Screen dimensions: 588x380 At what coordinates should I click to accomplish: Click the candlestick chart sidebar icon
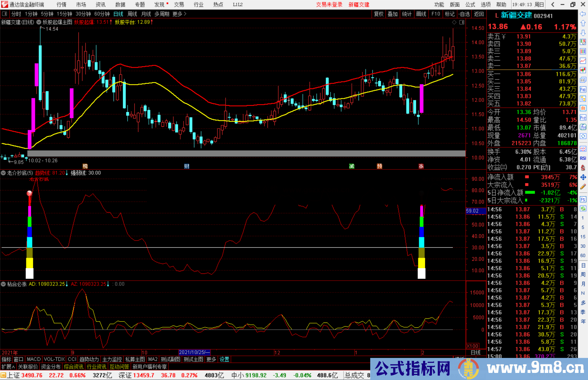(x=583, y=70)
